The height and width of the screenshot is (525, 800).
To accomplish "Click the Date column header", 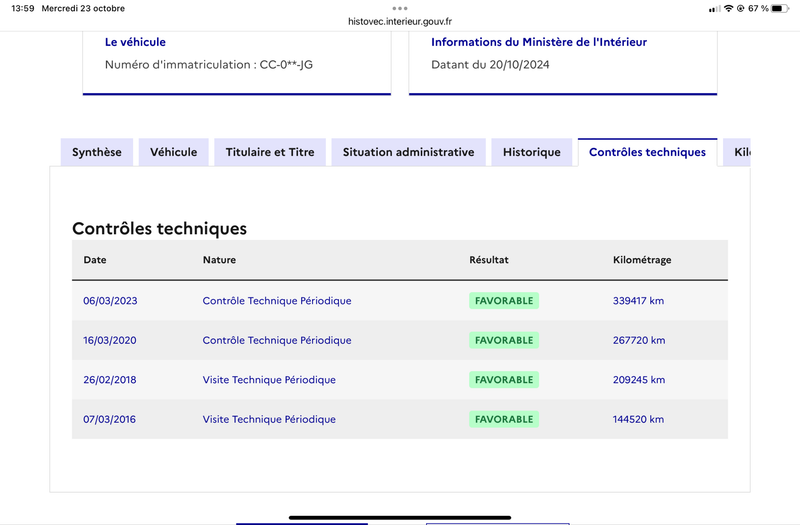I will point(95,260).
